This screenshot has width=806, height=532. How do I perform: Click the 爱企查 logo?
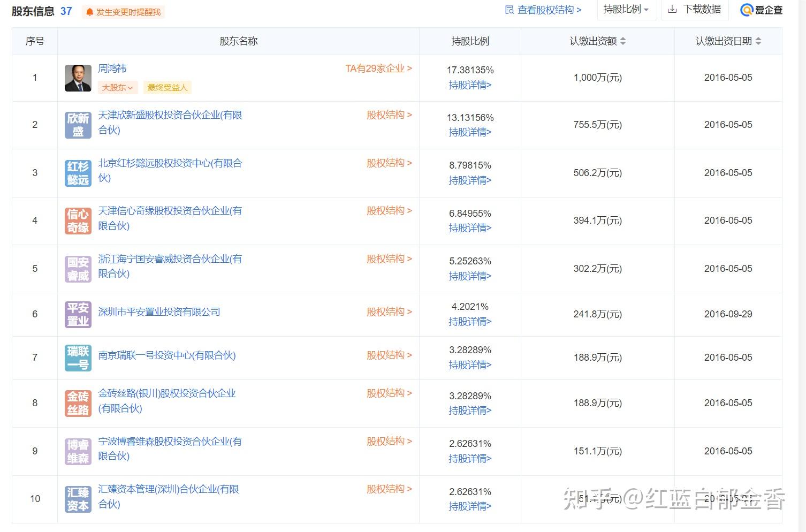pos(761,10)
